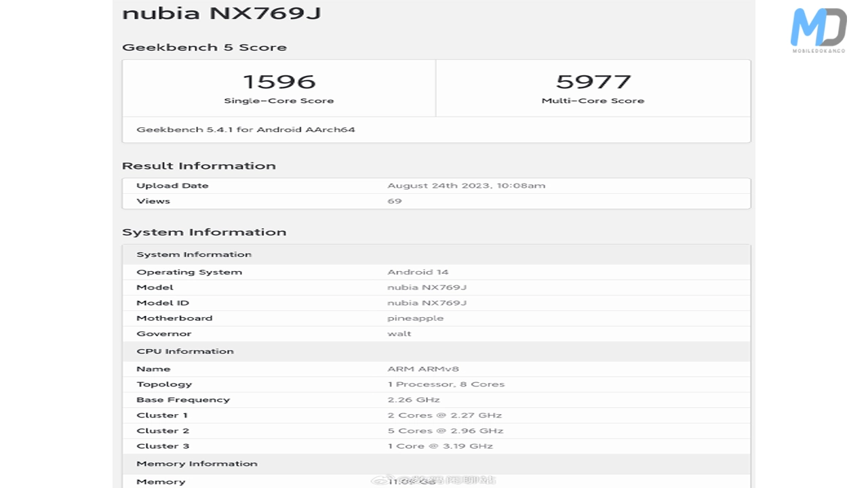Select the upload date August 24th 2023
Screen dimensions: 868x488
coord(466,186)
